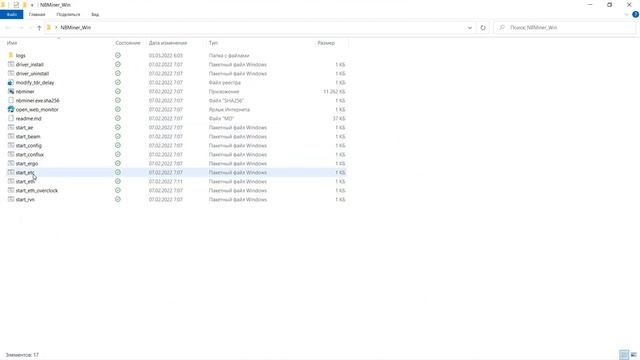Click the Файл реестра type cell
640x360 pixels.
224,82
